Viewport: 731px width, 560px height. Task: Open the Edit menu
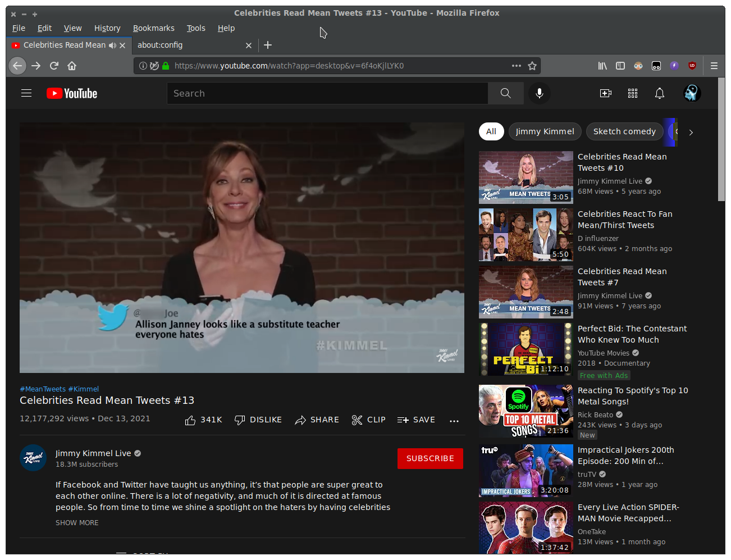click(44, 28)
